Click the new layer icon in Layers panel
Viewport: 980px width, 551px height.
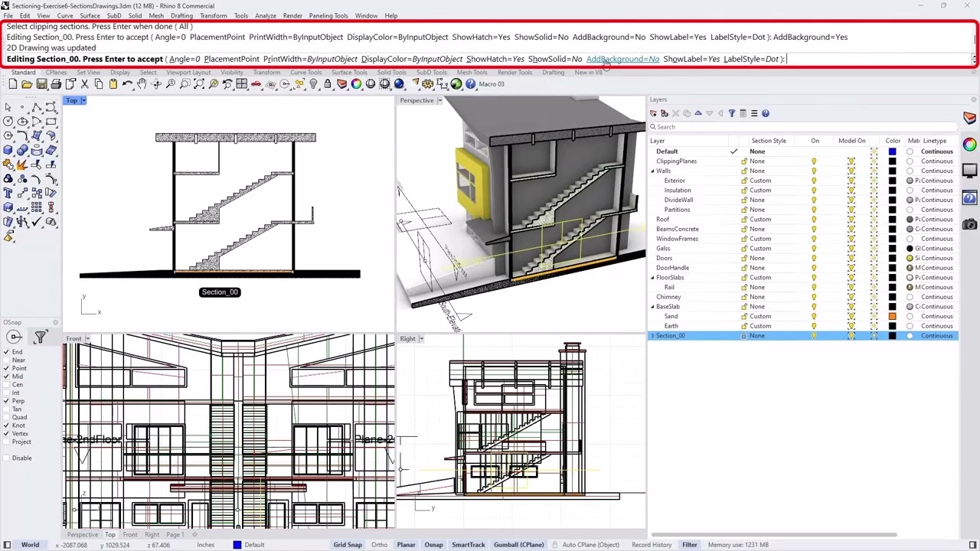(x=653, y=113)
